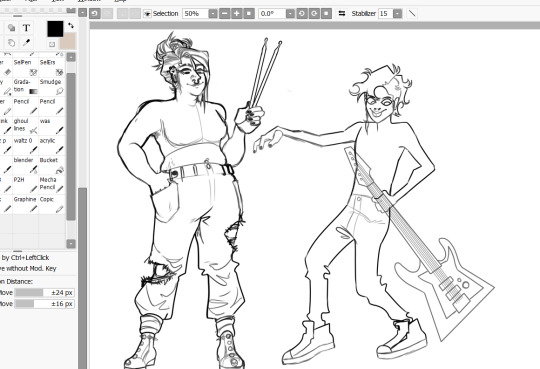Rotate the canvas counterclockwise
This screenshot has width=540, height=369.
[302, 13]
